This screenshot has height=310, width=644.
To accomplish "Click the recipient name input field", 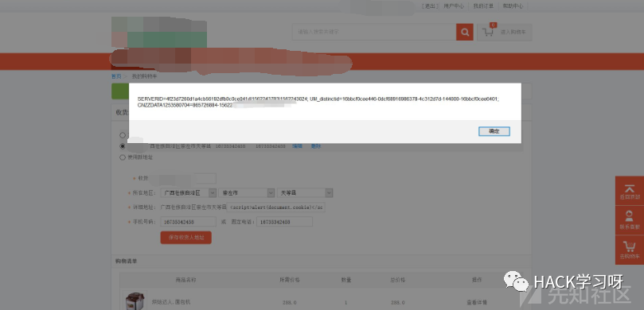I will [x=188, y=178].
